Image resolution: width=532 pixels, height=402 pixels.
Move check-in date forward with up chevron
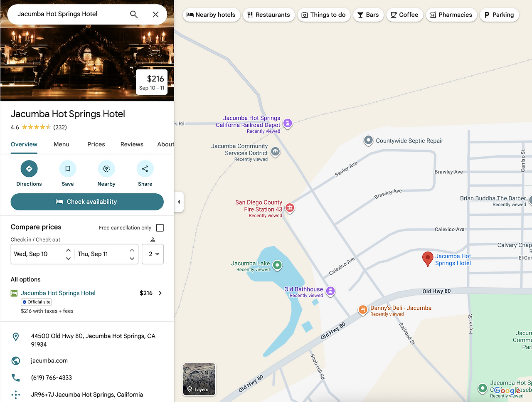pyautogui.click(x=68, y=250)
